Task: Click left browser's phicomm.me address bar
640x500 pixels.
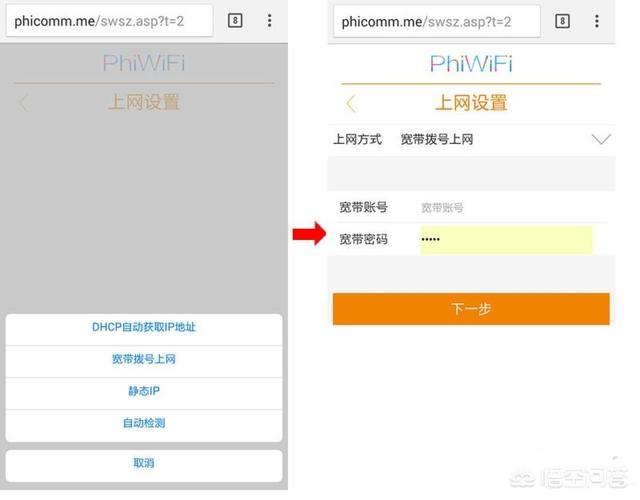Action: pos(109,21)
